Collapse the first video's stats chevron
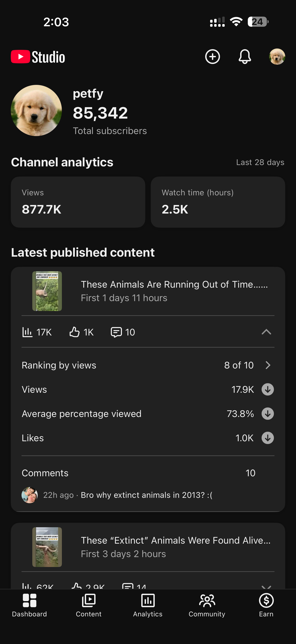Image resolution: width=296 pixels, height=644 pixels. click(266, 332)
